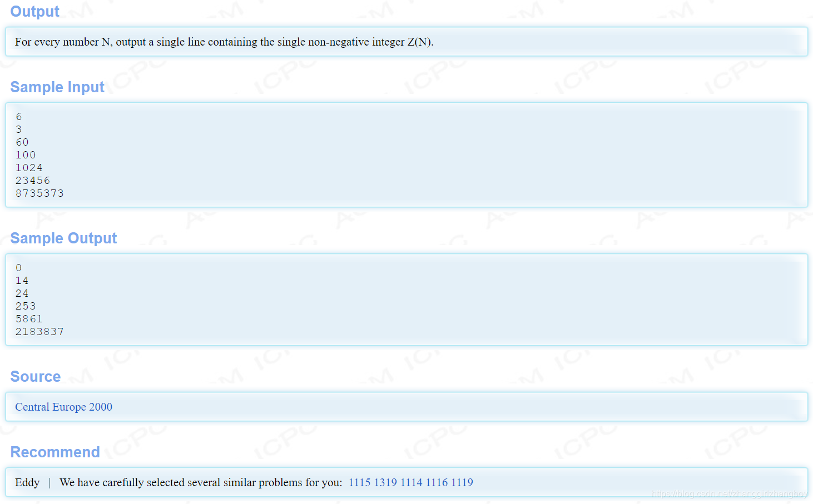This screenshot has width=813, height=504.
Task: Open recommended problem 1119
Action: point(462,482)
